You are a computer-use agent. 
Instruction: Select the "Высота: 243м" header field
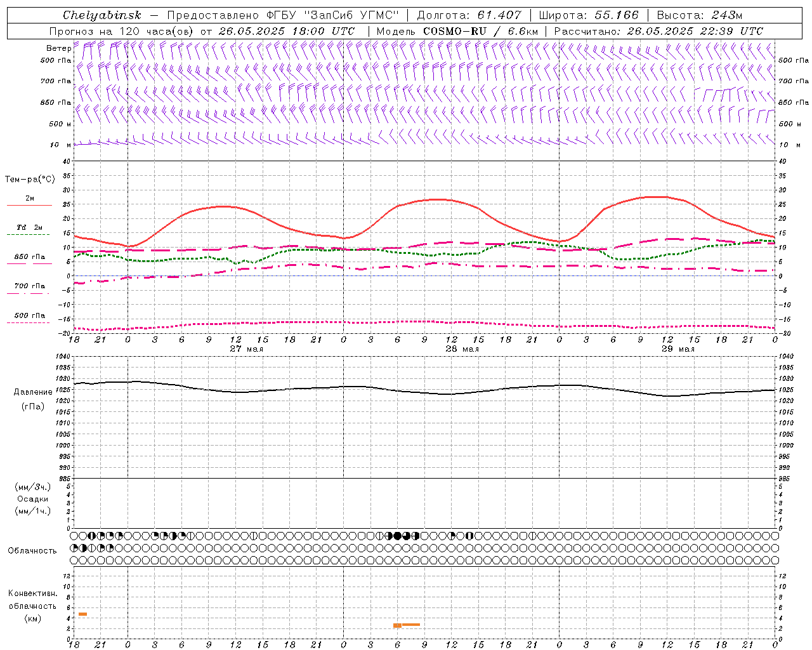(x=699, y=15)
